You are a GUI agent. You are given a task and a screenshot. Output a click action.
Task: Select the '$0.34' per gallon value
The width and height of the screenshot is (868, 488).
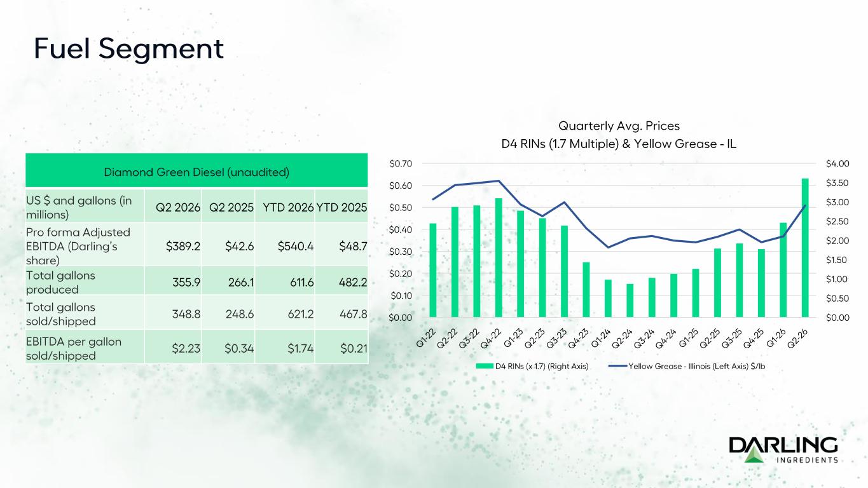(x=239, y=348)
